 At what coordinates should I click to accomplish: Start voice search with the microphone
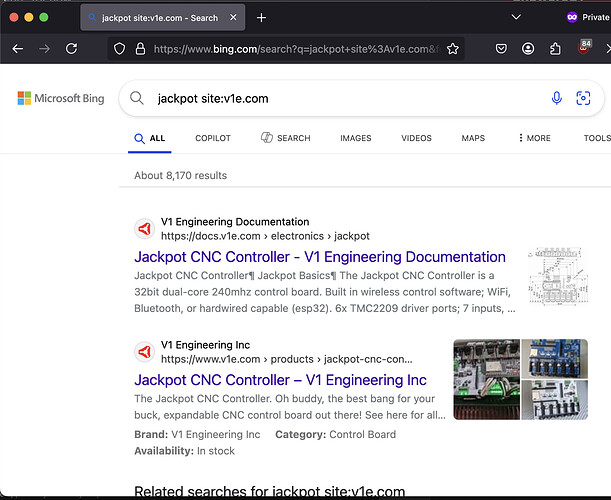pyautogui.click(x=556, y=98)
